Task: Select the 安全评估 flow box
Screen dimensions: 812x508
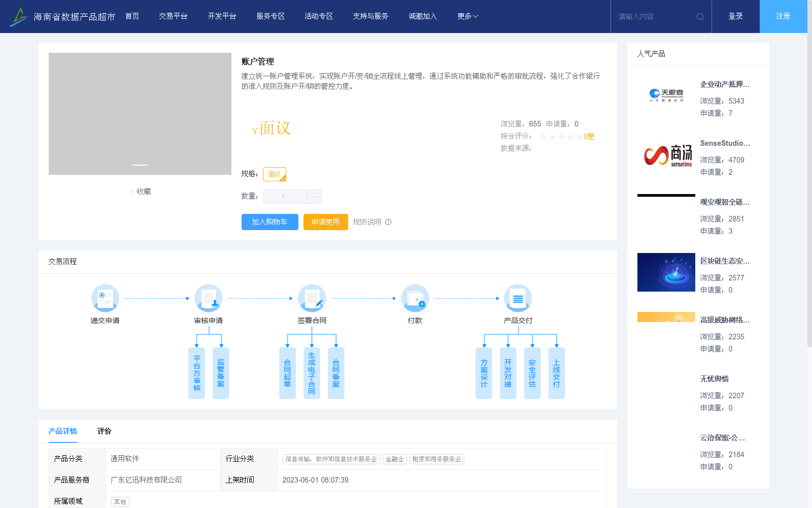Action: click(532, 373)
